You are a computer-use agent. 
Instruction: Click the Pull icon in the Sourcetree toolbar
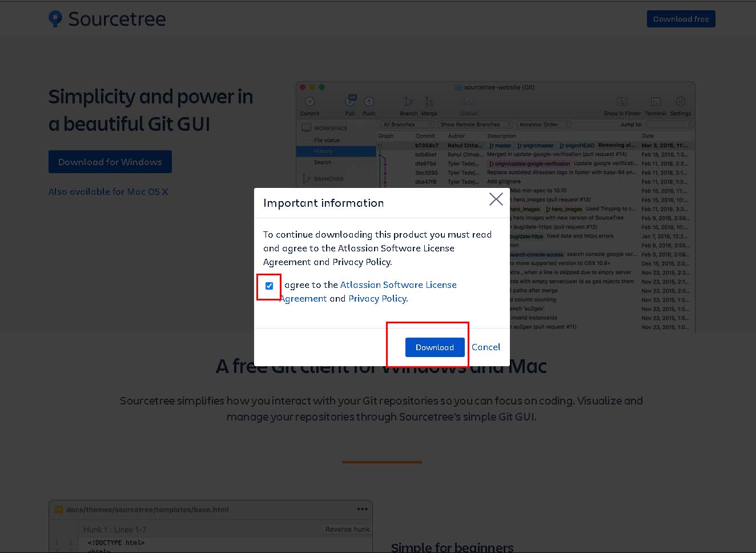(x=350, y=101)
